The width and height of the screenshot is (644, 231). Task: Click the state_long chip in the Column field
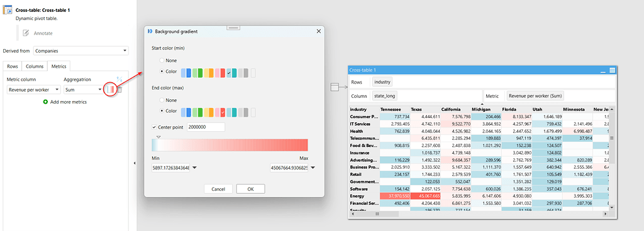pos(385,96)
